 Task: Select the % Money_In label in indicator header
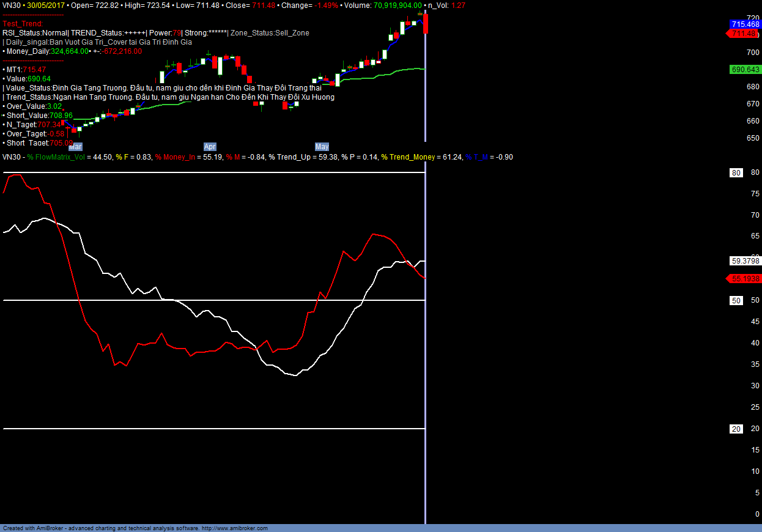tap(176, 157)
